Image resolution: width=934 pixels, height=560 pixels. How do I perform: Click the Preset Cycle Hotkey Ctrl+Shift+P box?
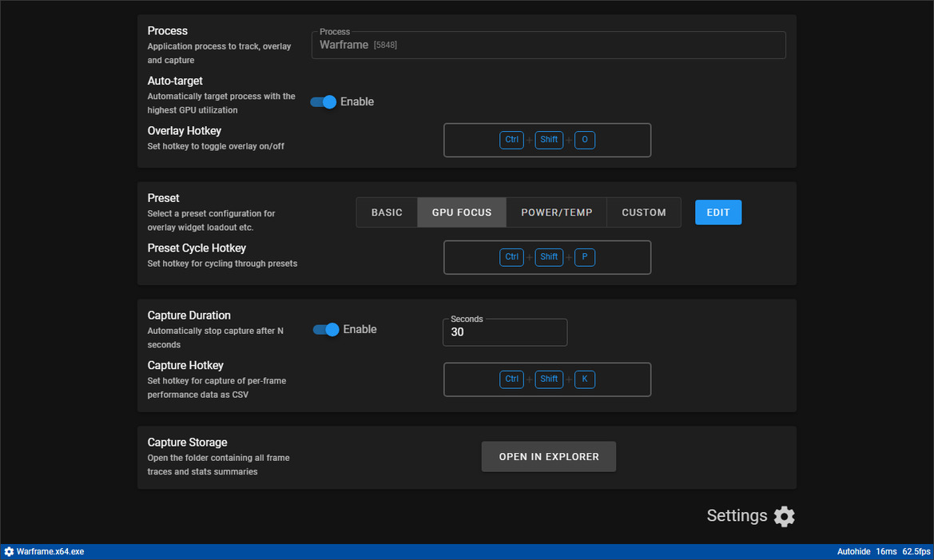[546, 257]
